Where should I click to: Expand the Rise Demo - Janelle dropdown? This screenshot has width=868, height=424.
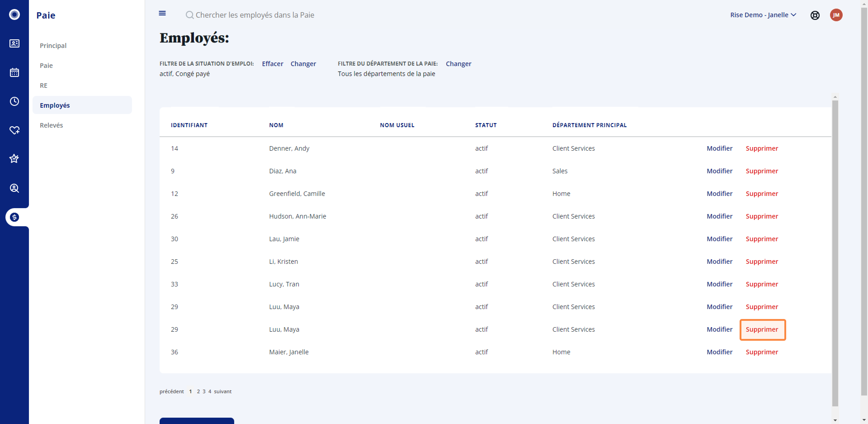click(763, 15)
